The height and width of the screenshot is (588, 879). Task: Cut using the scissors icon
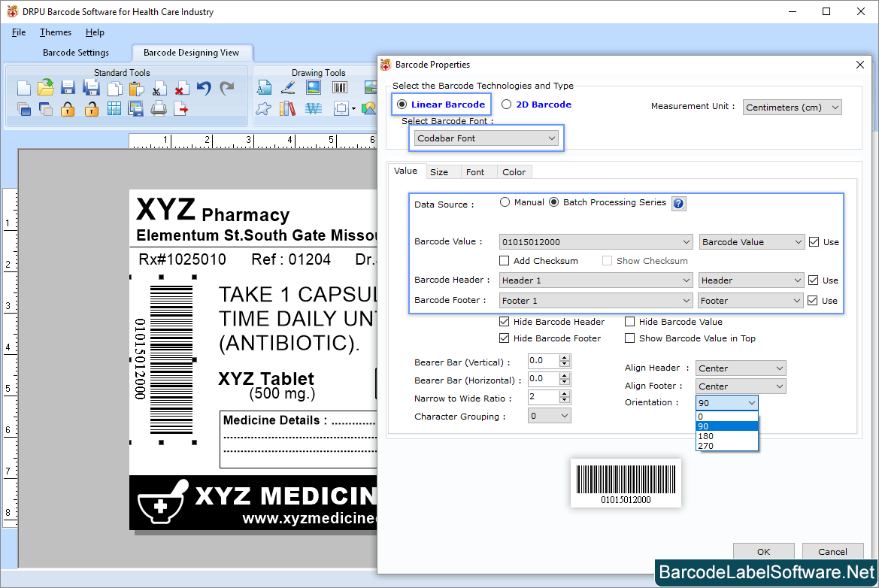coord(159,89)
